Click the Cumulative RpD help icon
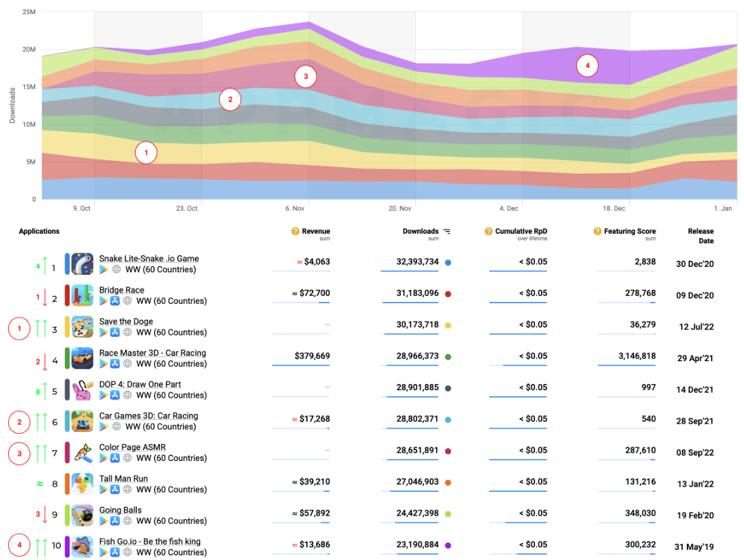744x560 pixels. [489, 231]
